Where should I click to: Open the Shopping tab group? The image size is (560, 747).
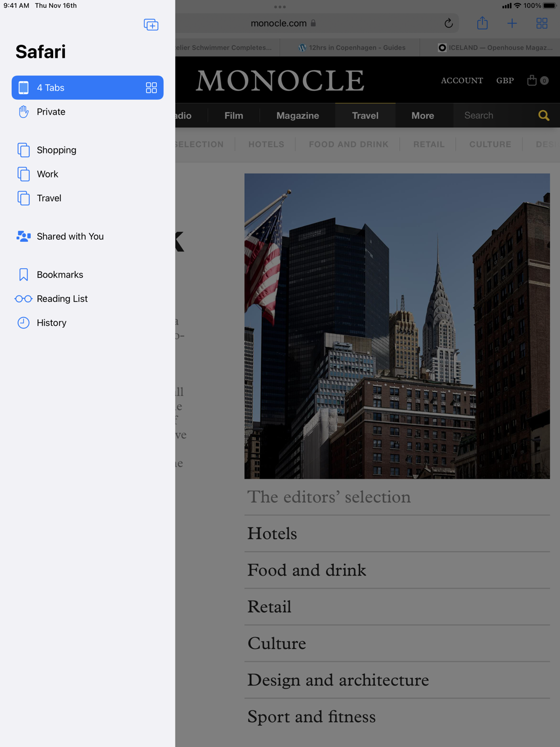click(x=56, y=150)
